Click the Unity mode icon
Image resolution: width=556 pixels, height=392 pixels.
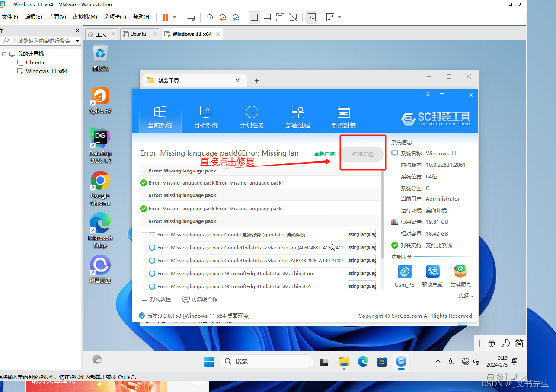tap(293, 17)
